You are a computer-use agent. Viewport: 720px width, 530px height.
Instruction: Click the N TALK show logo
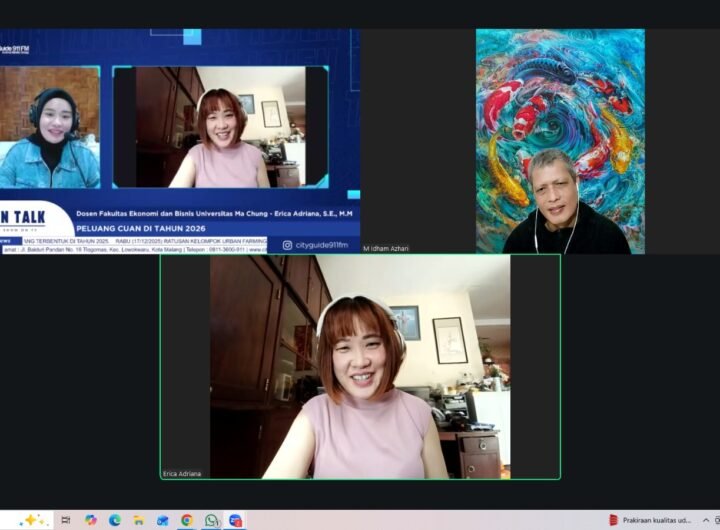click(x=22, y=218)
